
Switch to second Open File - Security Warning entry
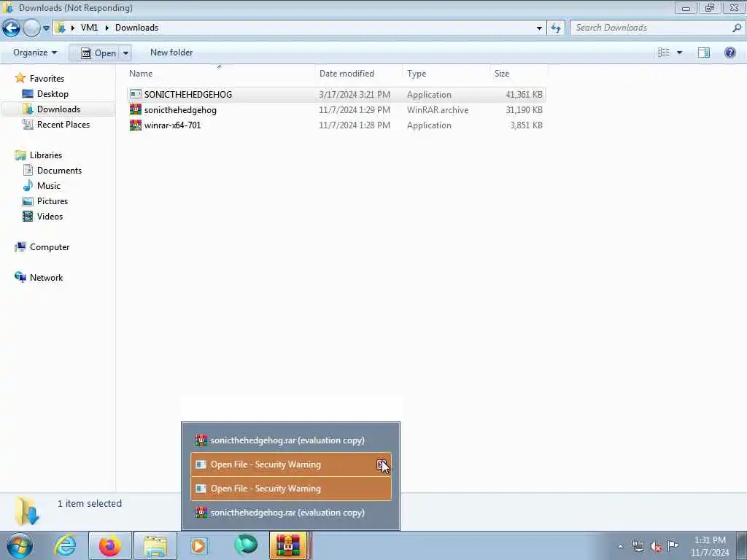point(290,489)
